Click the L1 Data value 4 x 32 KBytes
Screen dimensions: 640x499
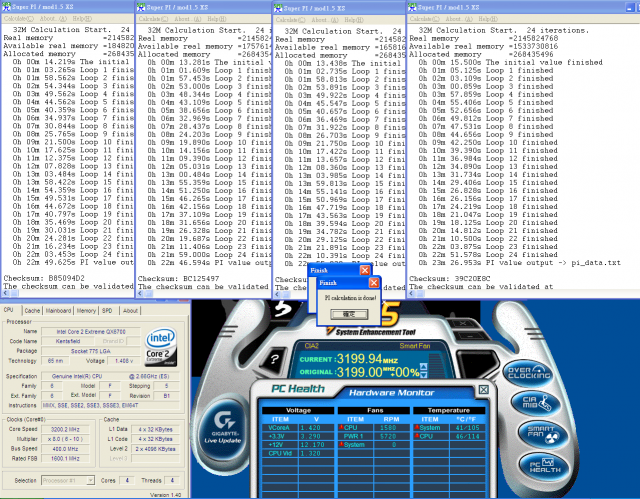click(x=155, y=429)
